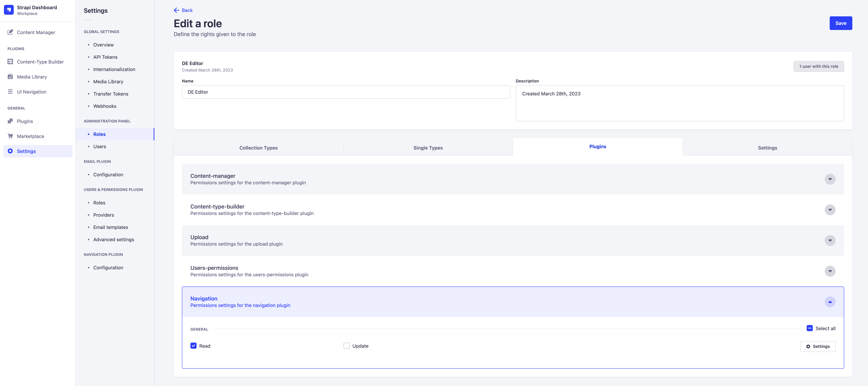Collapse the Navigation permissions panel
868x386 pixels.
830,302
